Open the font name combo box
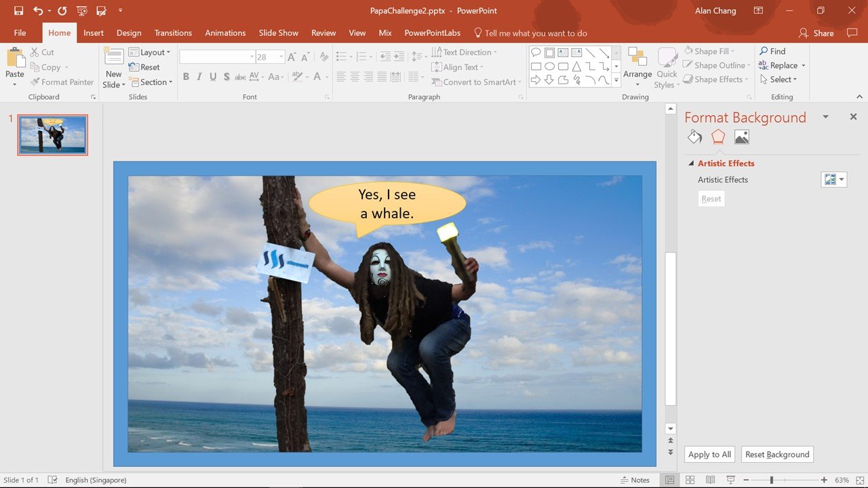 pos(217,57)
